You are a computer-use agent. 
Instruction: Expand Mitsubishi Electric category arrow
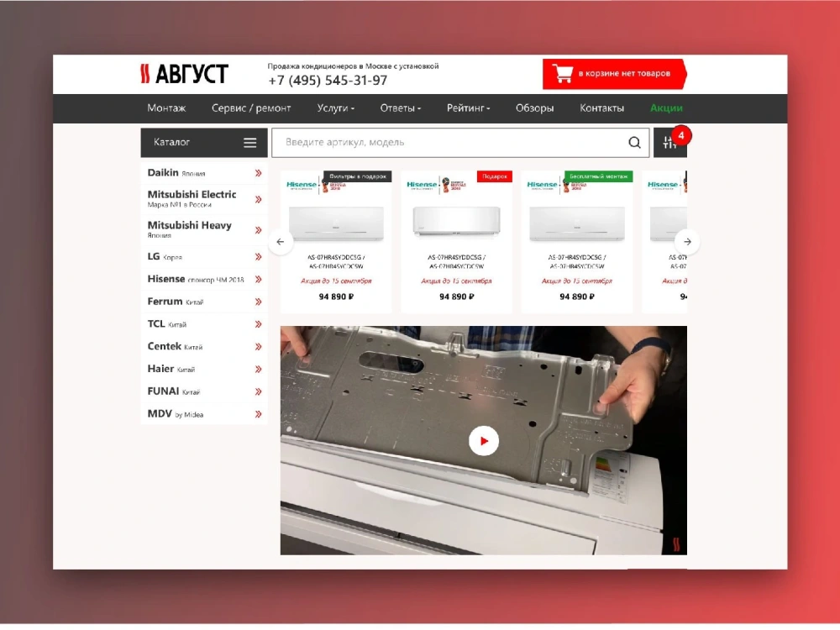pos(258,199)
